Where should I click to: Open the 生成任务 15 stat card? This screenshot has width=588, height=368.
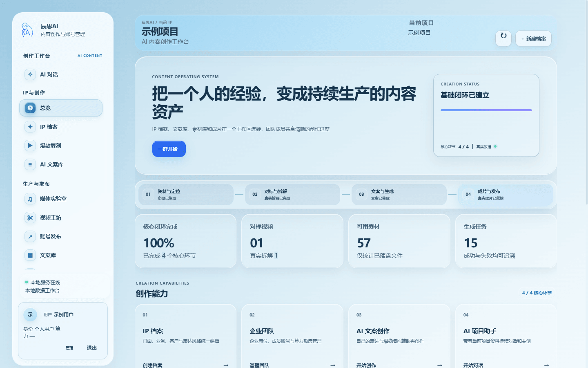pyautogui.click(x=506, y=241)
